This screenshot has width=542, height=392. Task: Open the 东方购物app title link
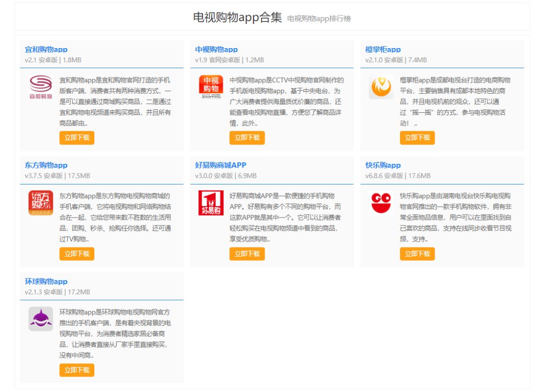pos(46,165)
